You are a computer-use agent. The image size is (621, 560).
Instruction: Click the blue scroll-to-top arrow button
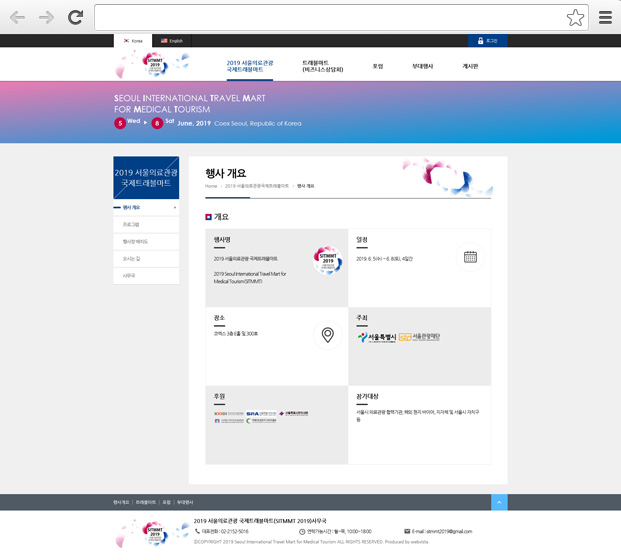499,502
